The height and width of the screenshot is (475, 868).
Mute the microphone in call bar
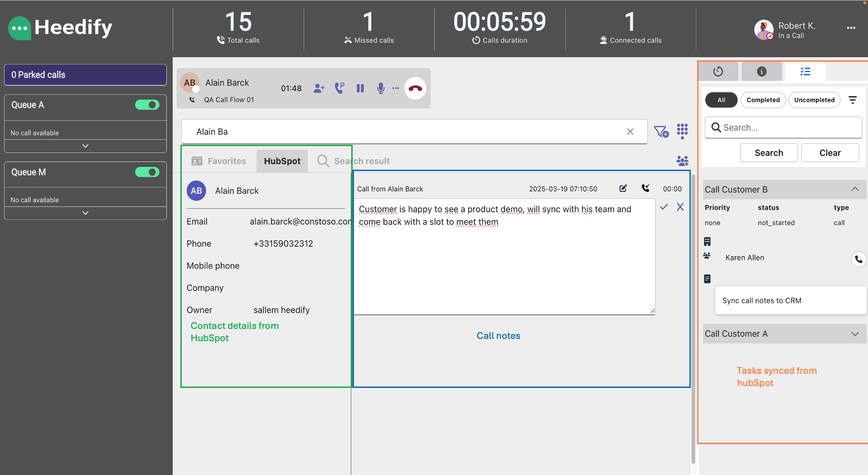point(381,88)
